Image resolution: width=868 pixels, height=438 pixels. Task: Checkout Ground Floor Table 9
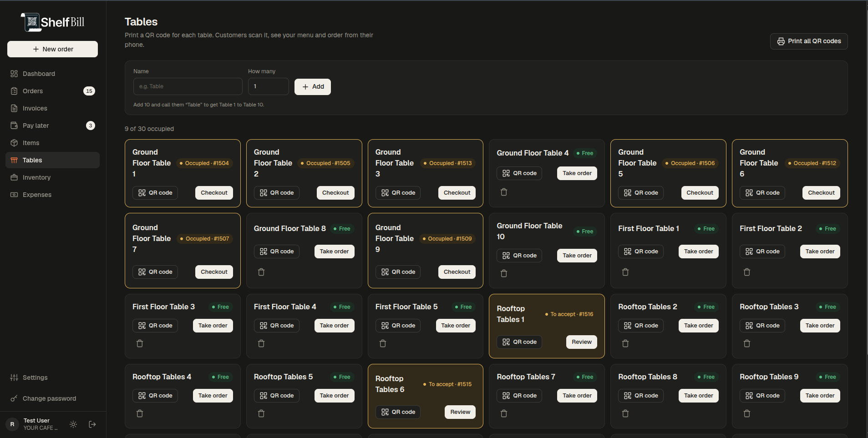457,272
